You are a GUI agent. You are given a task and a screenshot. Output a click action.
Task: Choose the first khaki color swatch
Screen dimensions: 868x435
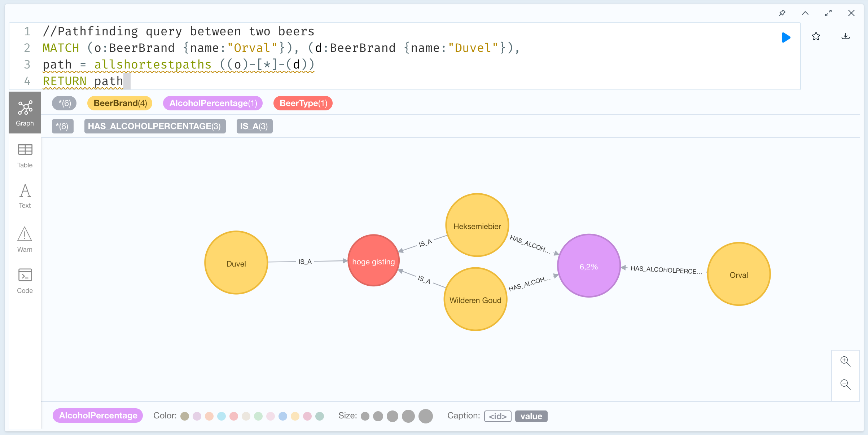(185, 416)
